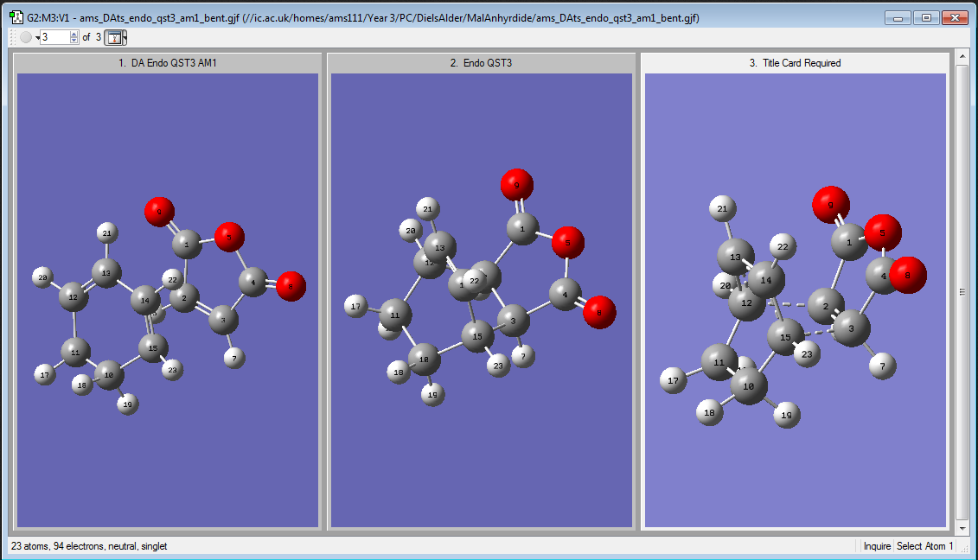Click the GaussView document icon in title bar
Image resolution: width=978 pixels, height=560 pixels.
[x=16, y=17]
